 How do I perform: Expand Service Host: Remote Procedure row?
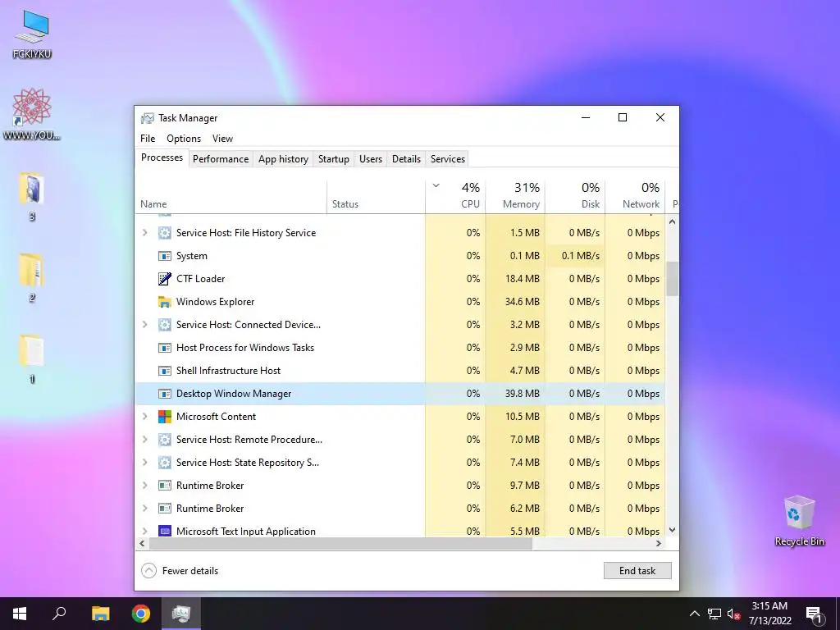click(x=144, y=440)
